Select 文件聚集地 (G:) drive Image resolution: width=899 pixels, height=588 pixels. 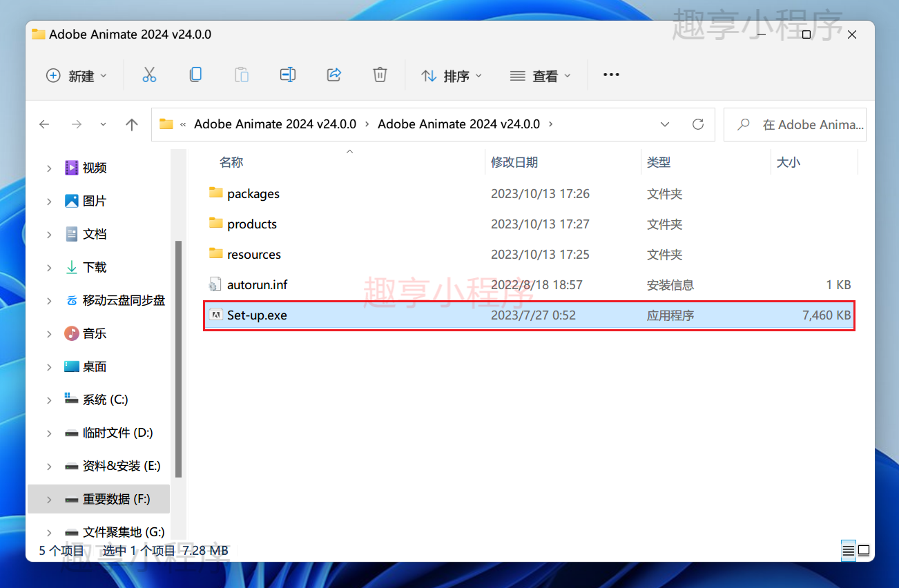pos(124,532)
